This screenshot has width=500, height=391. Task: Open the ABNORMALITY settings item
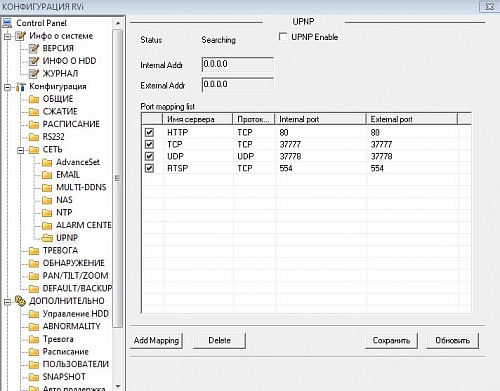(x=72, y=326)
